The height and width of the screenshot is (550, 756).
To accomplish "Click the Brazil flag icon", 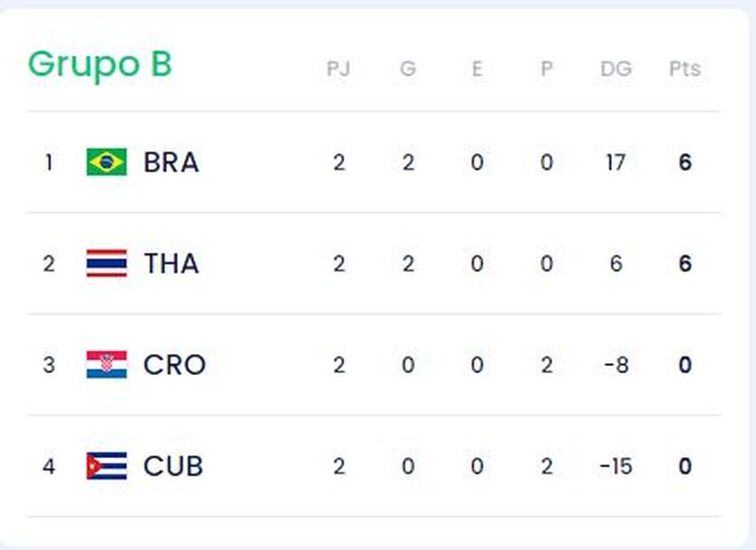I will pyautogui.click(x=106, y=162).
